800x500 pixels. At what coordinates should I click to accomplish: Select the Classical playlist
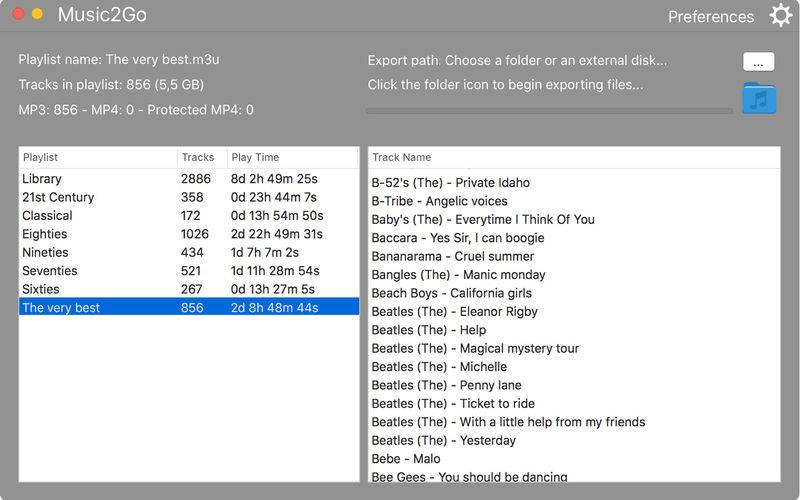(x=189, y=216)
